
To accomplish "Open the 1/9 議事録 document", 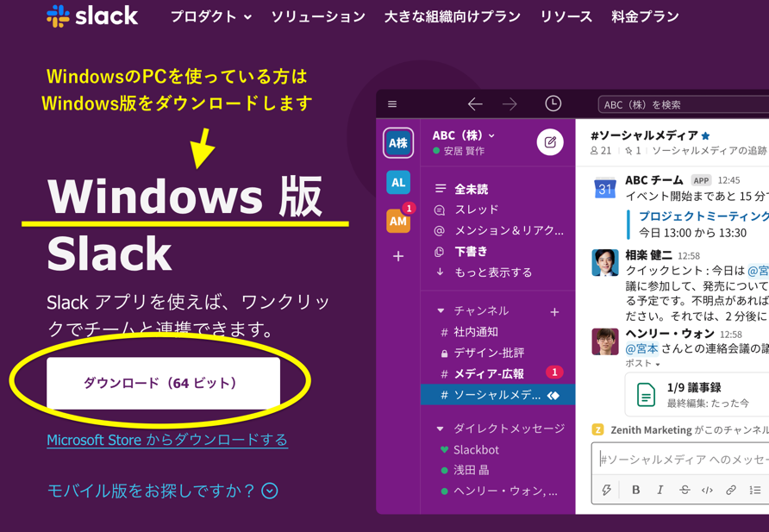I will [x=697, y=395].
